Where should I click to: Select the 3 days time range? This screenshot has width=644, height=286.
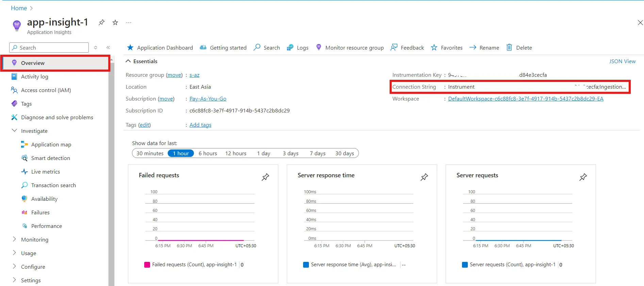291,154
